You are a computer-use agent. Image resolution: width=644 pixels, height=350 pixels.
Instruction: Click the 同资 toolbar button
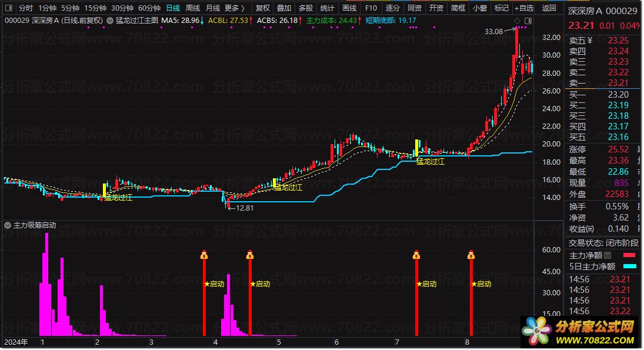point(415,8)
